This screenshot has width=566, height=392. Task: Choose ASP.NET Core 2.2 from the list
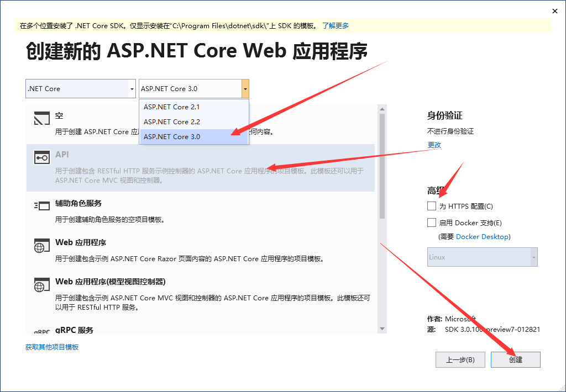pos(194,122)
